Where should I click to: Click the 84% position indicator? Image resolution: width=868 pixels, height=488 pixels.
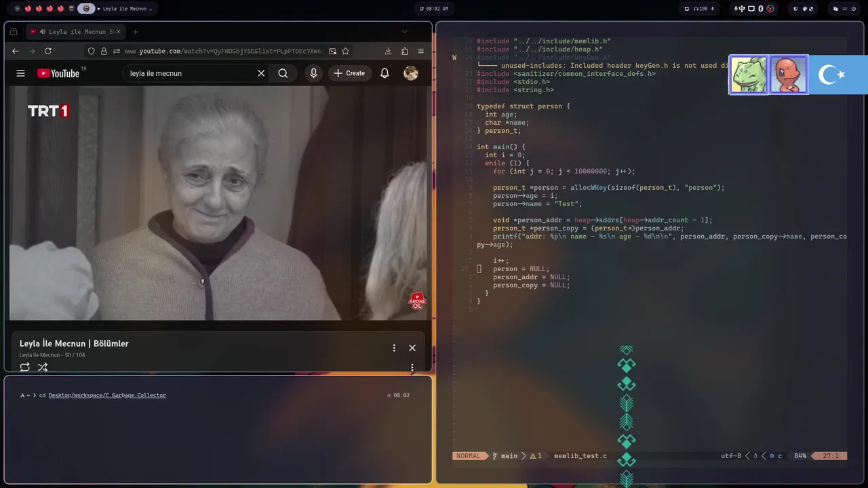(800, 456)
